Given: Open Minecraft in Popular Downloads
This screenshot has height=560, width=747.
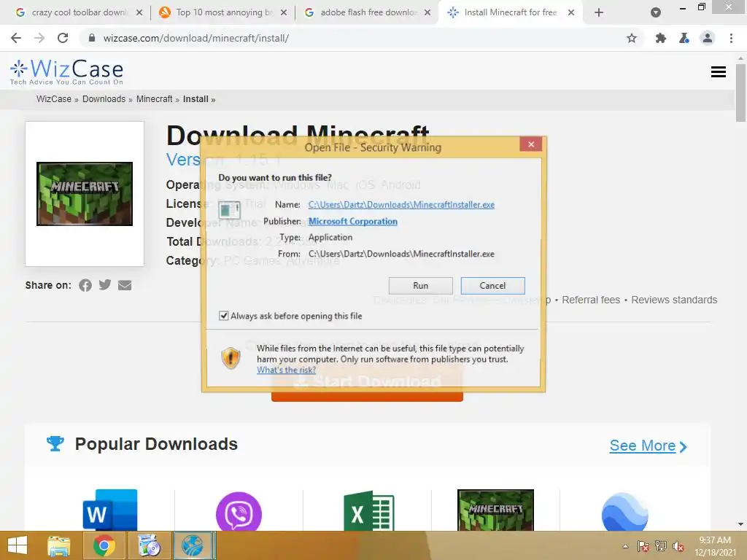Looking at the screenshot, I should coord(495,510).
